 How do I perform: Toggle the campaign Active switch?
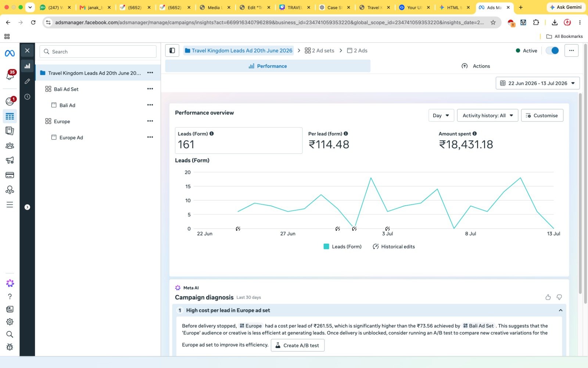pyautogui.click(x=552, y=50)
